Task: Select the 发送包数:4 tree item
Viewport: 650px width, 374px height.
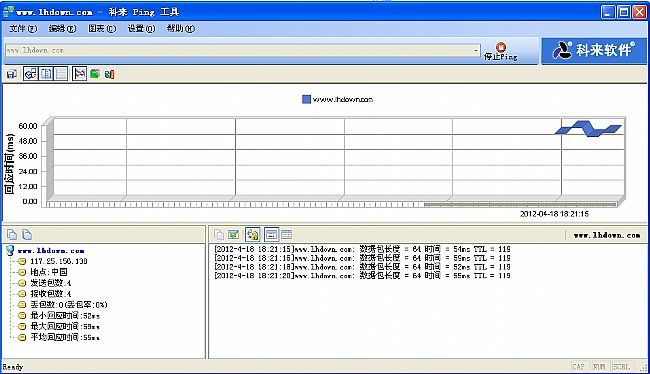Action: tap(51, 283)
